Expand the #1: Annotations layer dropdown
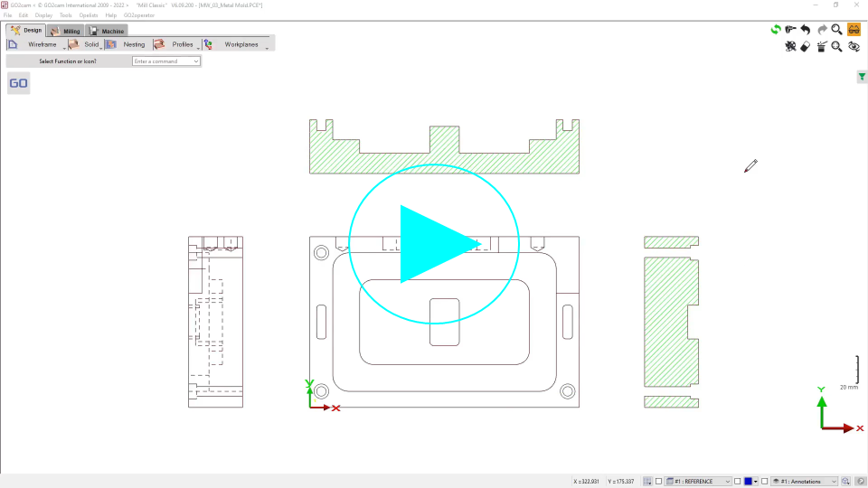Viewport: 868px width, 488px height. click(805, 482)
